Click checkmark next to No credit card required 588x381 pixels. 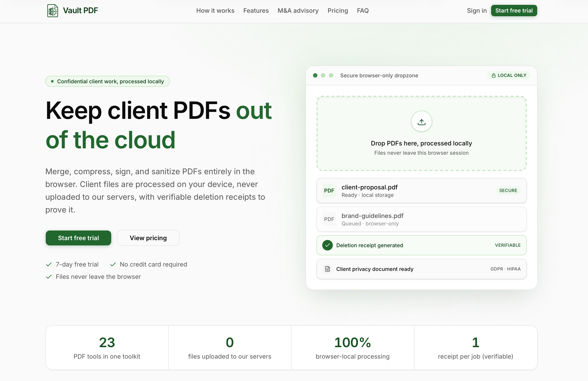tap(113, 265)
